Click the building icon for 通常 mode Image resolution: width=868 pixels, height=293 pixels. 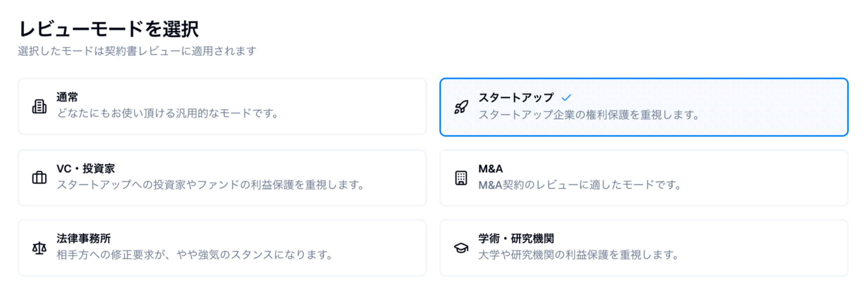tap(39, 106)
